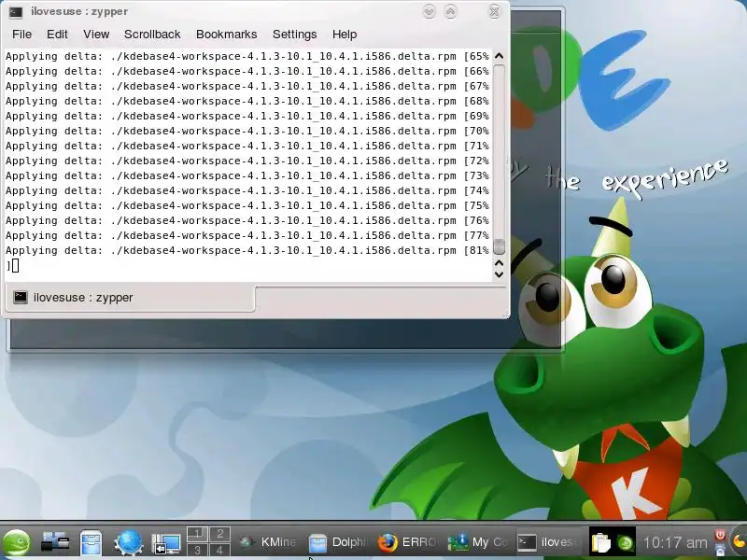Click the terminal line showing 81%
The height and width of the screenshot is (560, 747).
(247, 250)
